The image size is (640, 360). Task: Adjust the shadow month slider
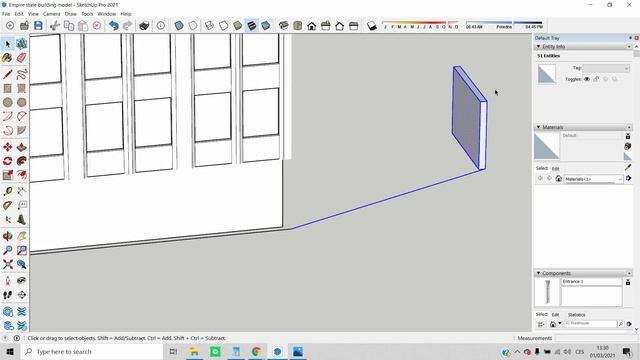point(420,25)
